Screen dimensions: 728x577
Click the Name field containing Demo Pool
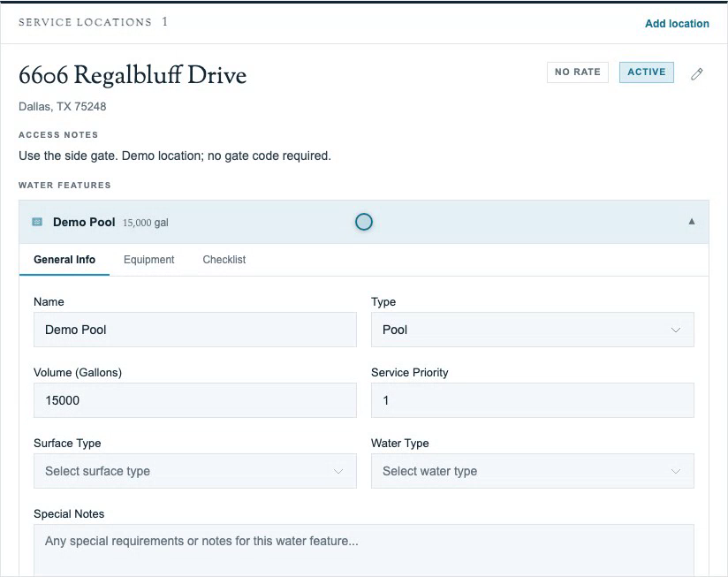point(195,330)
